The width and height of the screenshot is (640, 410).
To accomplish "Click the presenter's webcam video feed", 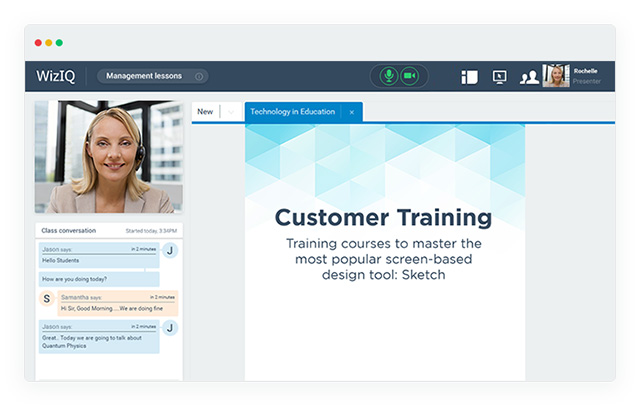I will (x=109, y=156).
